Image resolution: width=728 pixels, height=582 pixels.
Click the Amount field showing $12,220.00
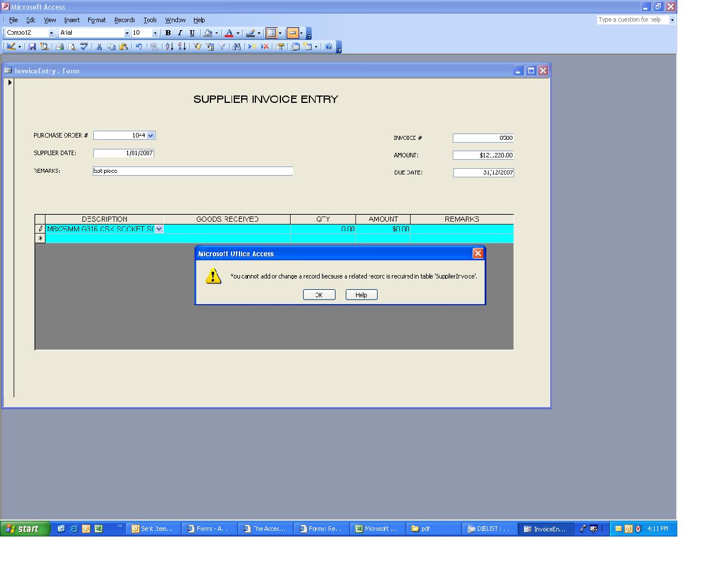(x=483, y=155)
